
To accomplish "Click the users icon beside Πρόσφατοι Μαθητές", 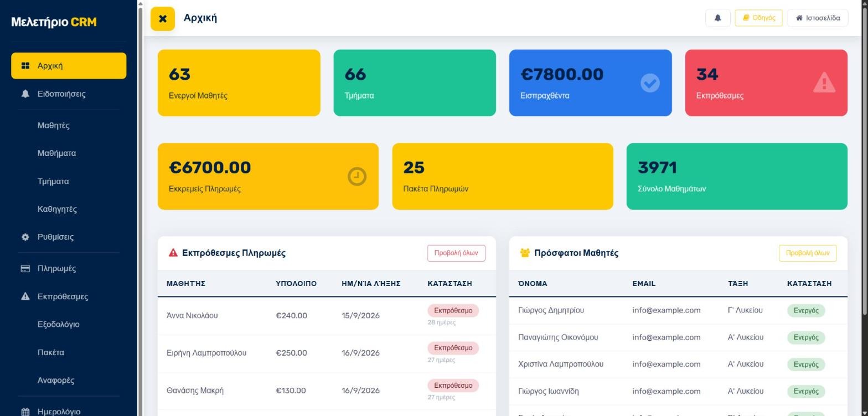I will coord(525,253).
